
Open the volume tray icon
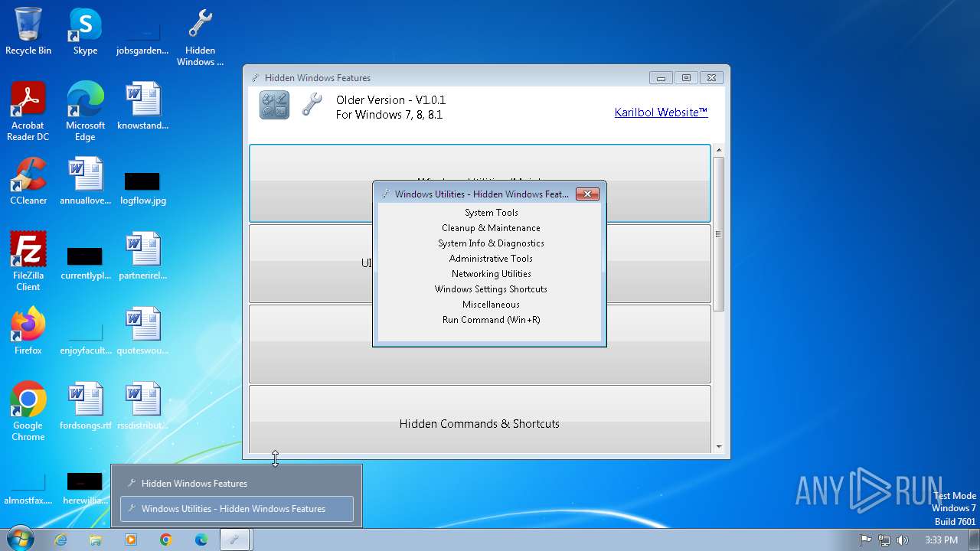tap(902, 540)
